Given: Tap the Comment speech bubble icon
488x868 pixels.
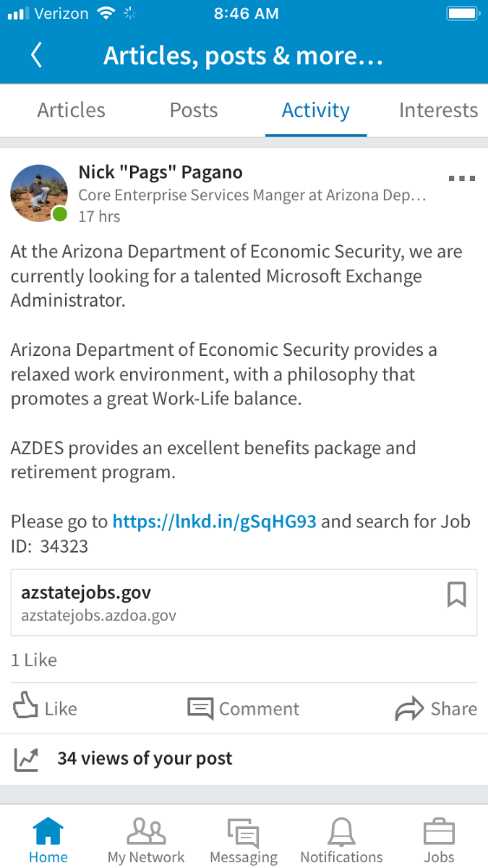Looking at the screenshot, I should (x=201, y=708).
